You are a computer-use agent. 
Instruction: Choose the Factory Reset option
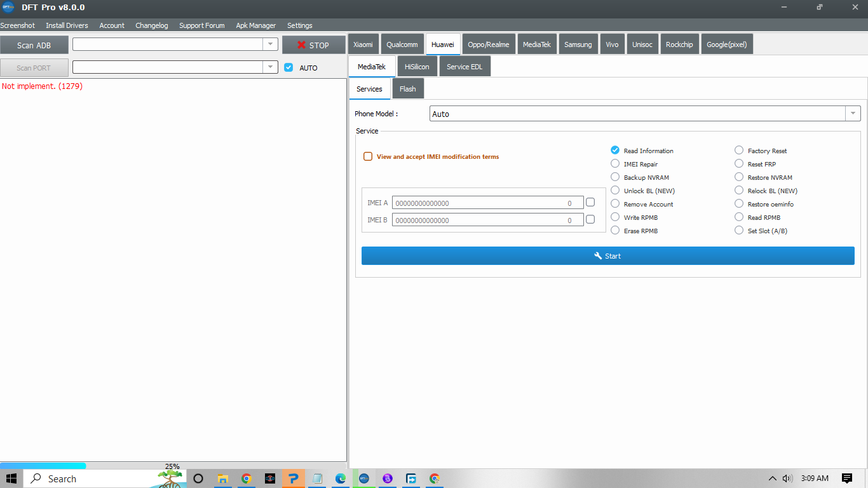(x=739, y=150)
